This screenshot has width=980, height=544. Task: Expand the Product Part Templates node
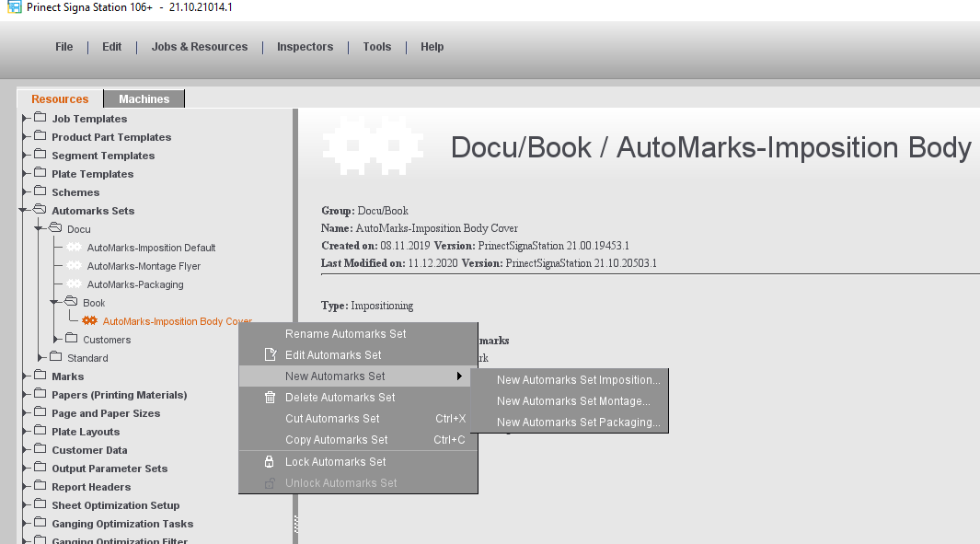coord(25,137)
